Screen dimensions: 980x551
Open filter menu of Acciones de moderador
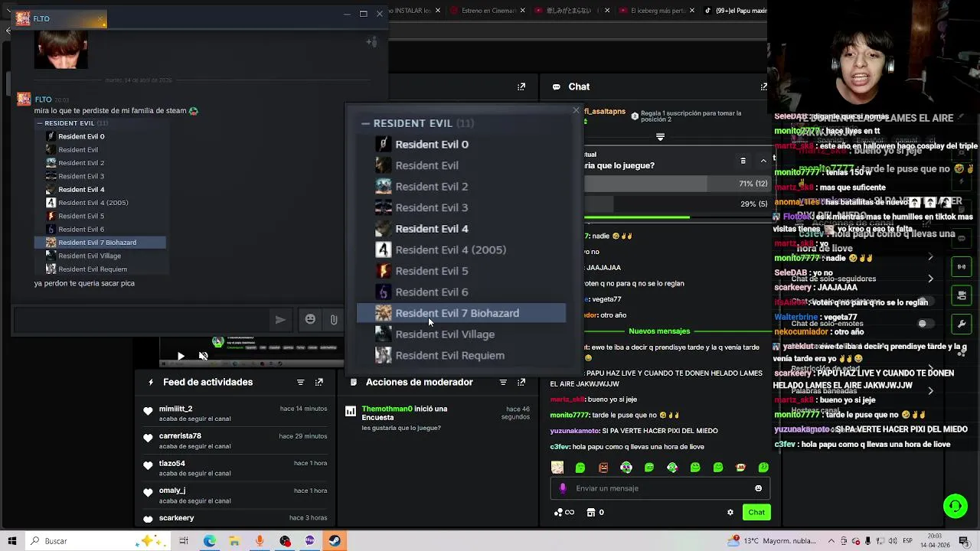pos(503,382)
